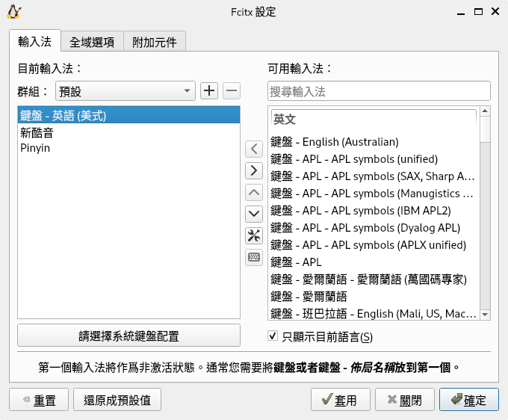This screenshot has height=420, width=508.
Task: Select plain 鍵盤 - 愛爾蘭語 entry
Action: (x=374, y=297)
